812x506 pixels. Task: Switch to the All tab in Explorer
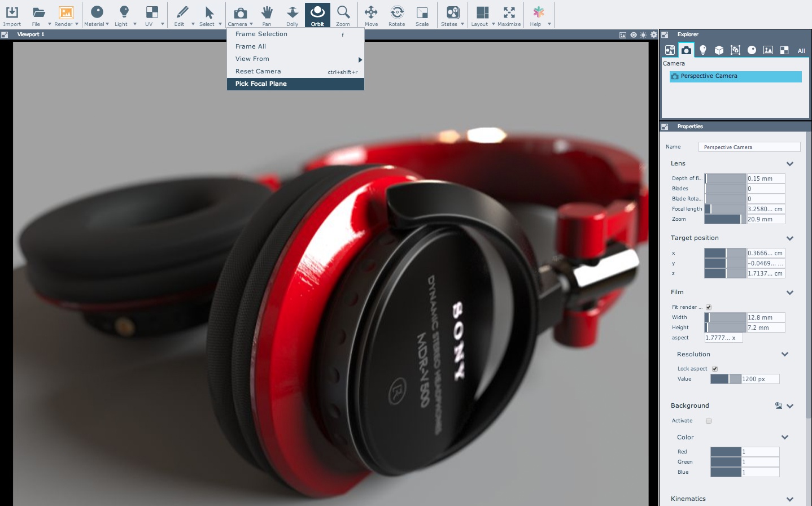(801, 51)
